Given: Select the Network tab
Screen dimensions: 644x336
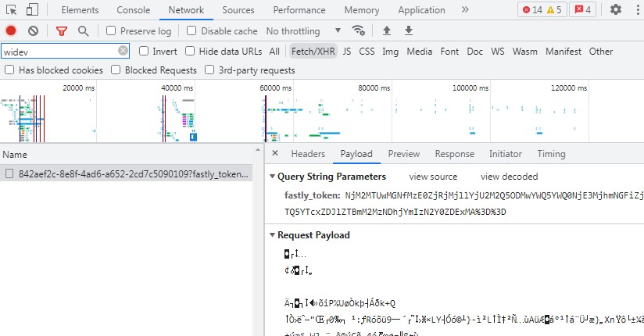Looking at the screenshot, I should click(186, 10).
